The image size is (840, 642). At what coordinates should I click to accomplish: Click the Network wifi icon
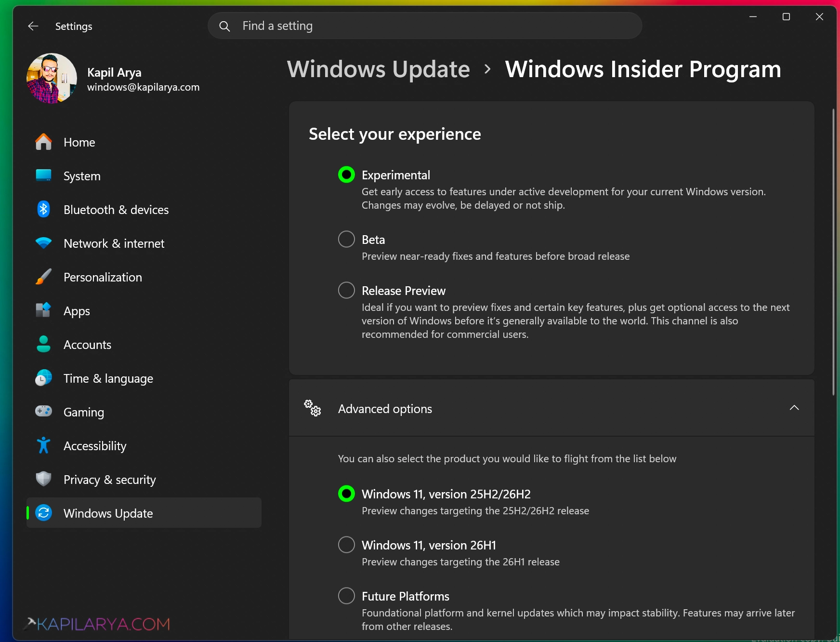[x=44, y=243]
